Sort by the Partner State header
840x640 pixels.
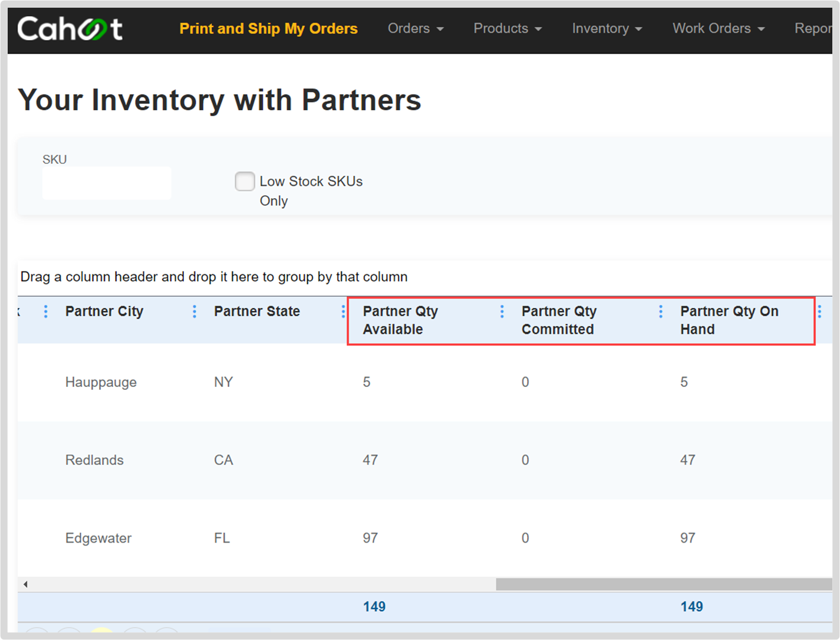click(x=257, y=311)
